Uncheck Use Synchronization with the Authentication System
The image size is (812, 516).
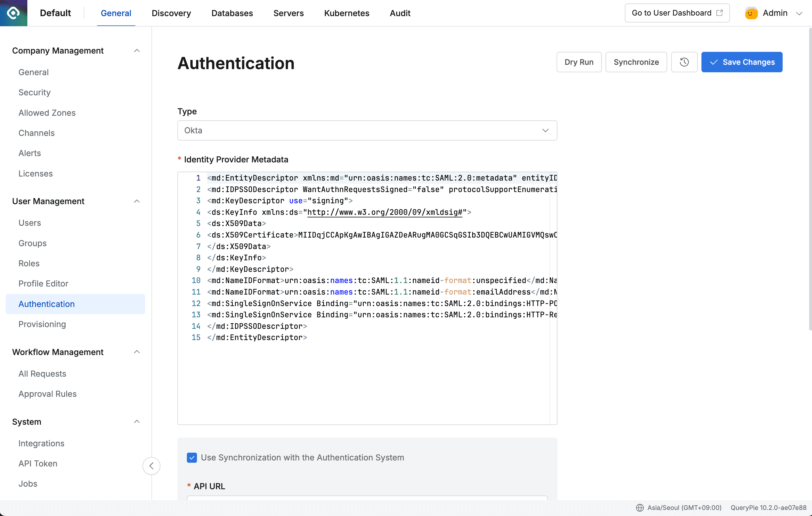192,458
